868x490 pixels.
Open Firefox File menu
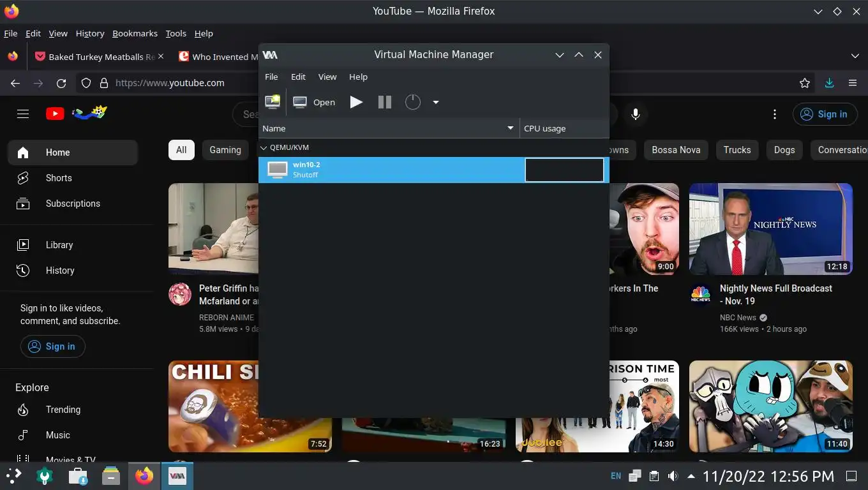tap(10, 33)
